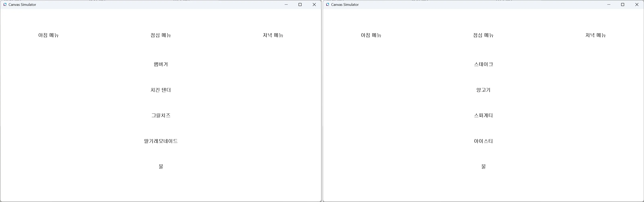The image size is (644, 202).
Task: Select 물 below 아이스티
Action: pyautogui.click(x=483, y=166)
